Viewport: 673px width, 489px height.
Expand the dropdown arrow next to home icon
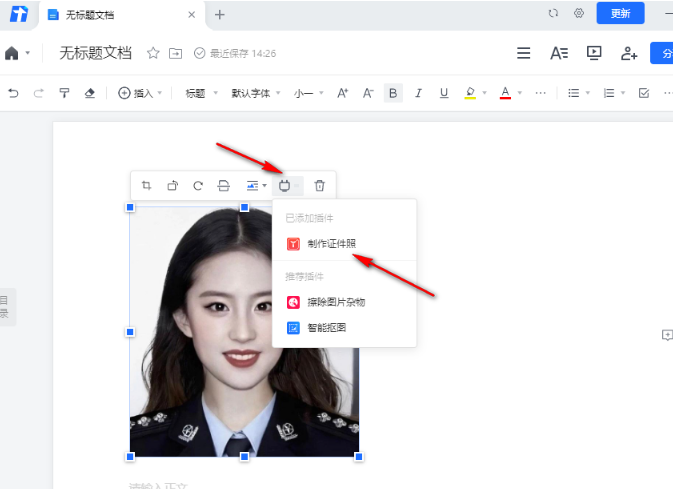(x=27, y=53)
